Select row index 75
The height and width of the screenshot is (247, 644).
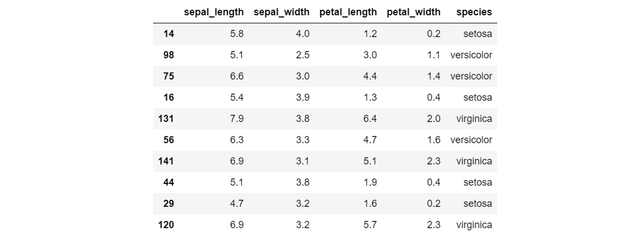coord(169,76)
